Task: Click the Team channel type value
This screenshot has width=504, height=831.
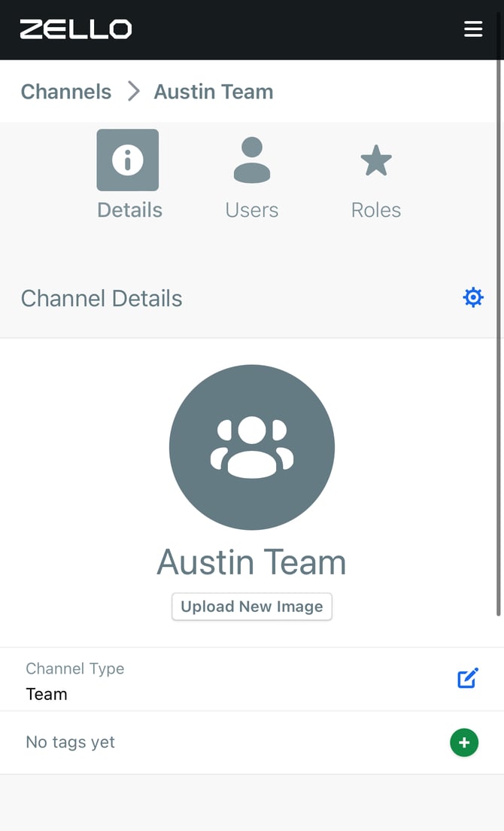Action: (47, 694)
